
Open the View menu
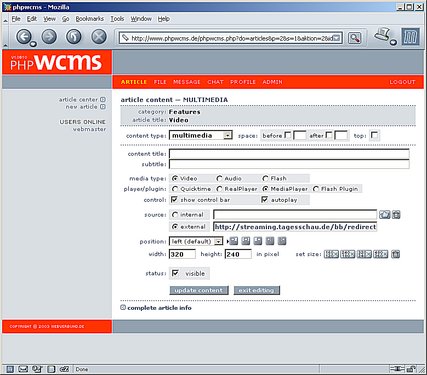click(49, 19)
